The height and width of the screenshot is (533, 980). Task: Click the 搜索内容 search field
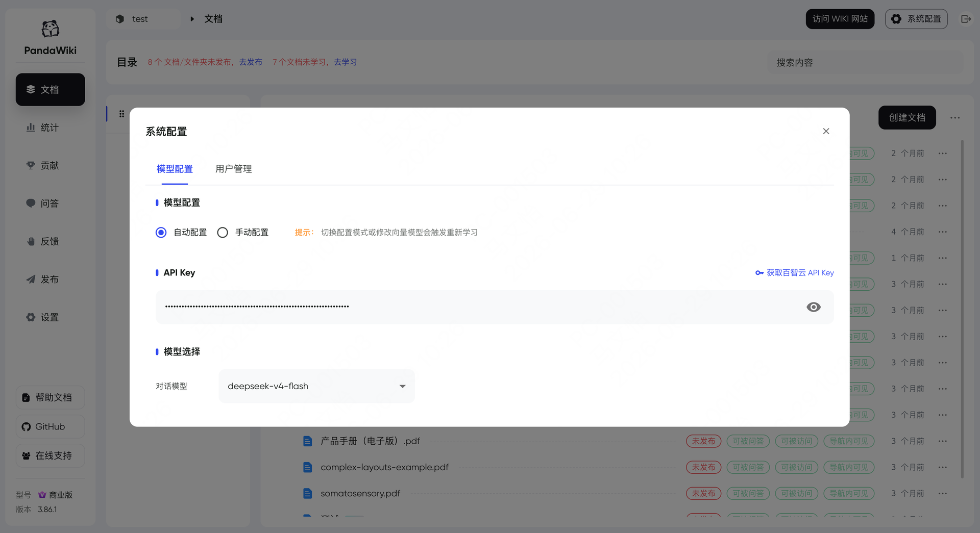[x=865, y=63]
